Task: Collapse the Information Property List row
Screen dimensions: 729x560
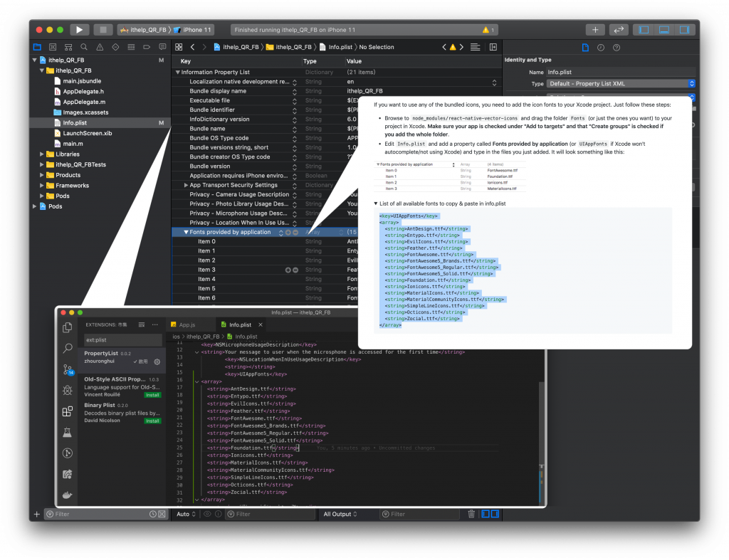Action: 177,72
